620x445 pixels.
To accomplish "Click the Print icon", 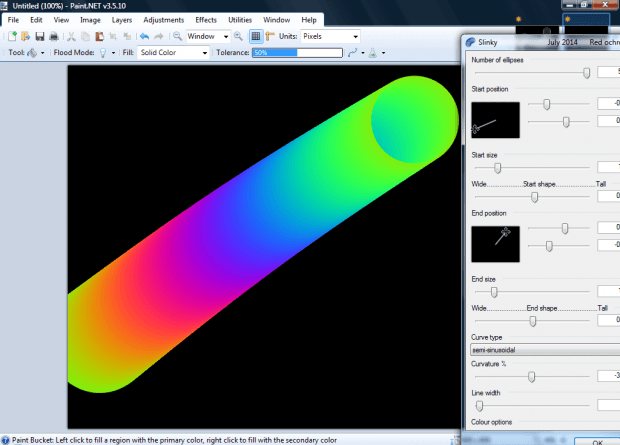I will (x=54, y=36).
